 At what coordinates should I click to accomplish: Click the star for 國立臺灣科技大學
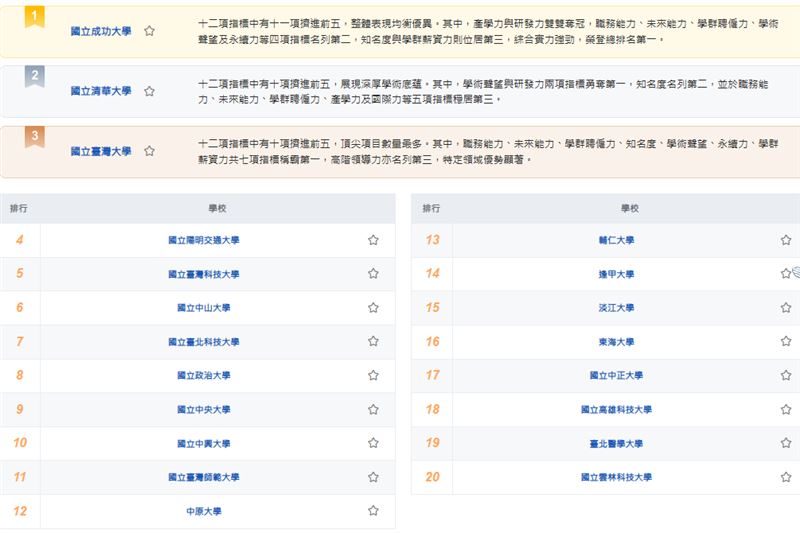(373, 274)
